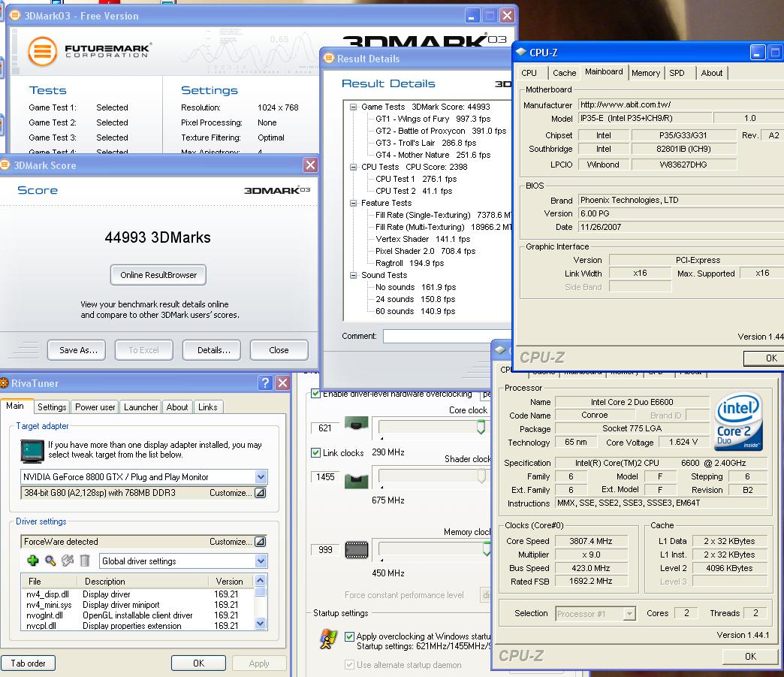Adjust the Shader clock slider thumb
This screenshot has height=677, width=784.
pos(481,476)
